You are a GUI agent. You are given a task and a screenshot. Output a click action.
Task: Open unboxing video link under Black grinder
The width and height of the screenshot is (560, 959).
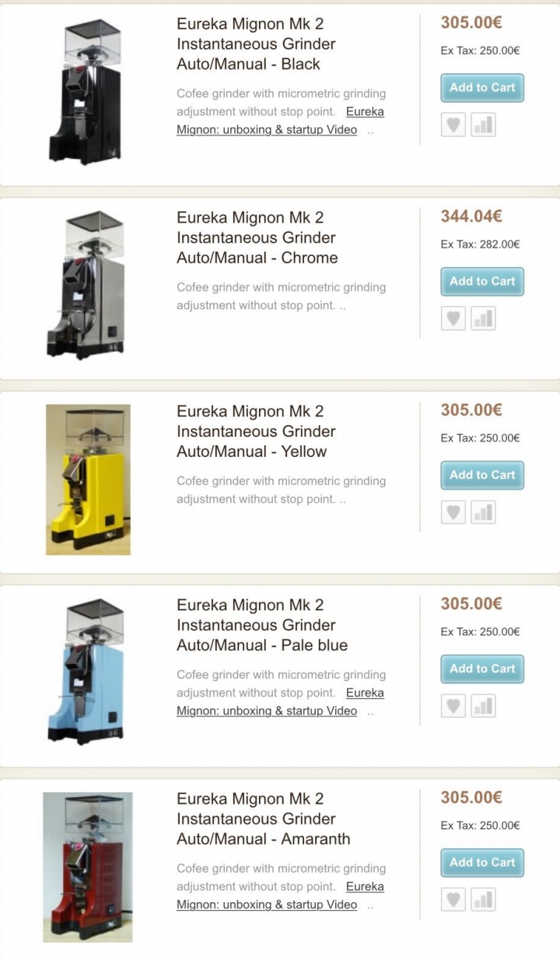[280, 121]
